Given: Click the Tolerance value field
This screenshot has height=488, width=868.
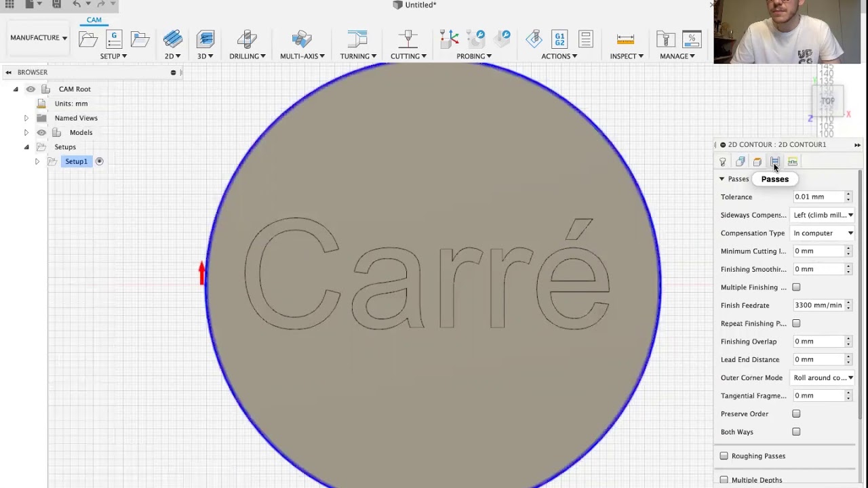Looking at the screenshot, I should point(818,197).
